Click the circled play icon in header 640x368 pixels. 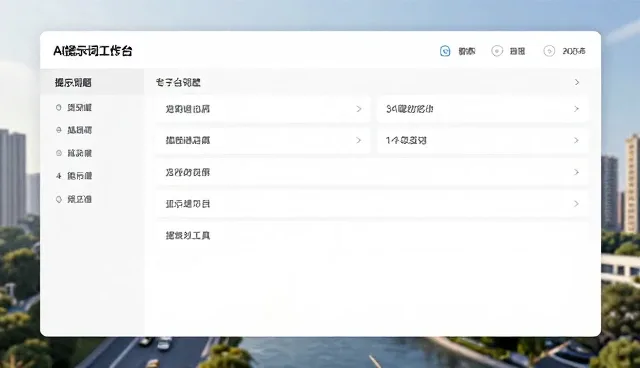click(549, 51)
